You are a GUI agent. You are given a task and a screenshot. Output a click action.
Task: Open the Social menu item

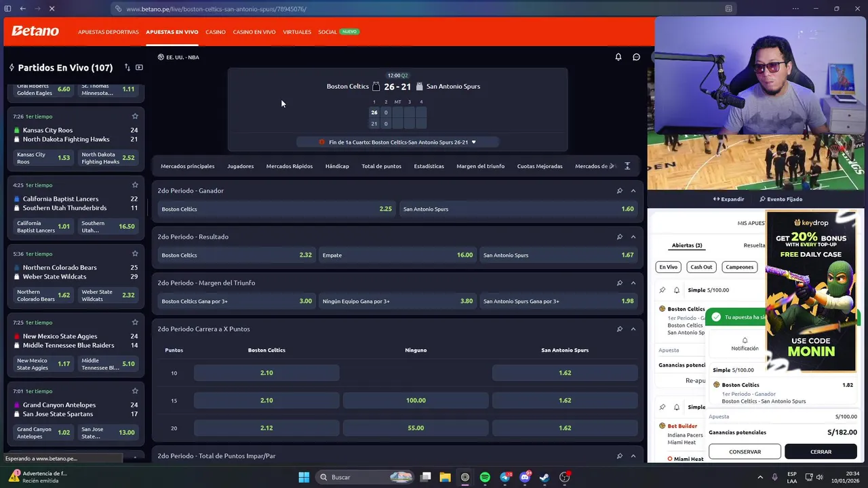click(328, 32)
